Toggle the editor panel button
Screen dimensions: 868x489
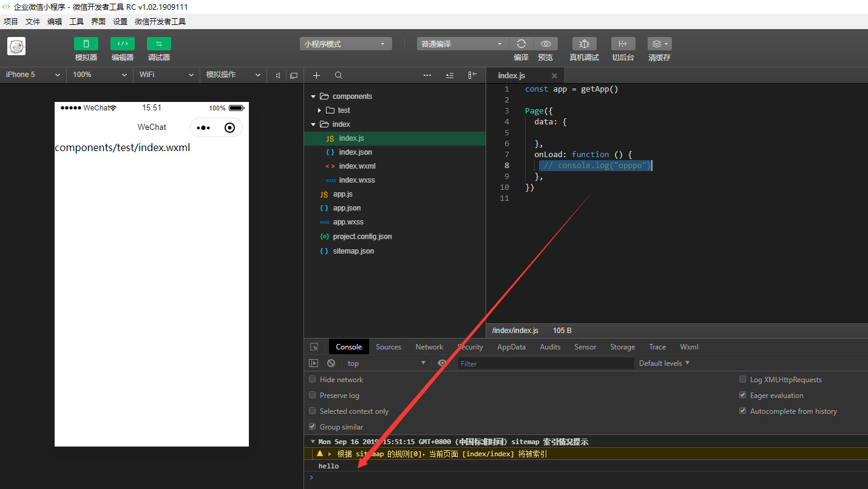click(123, 44)
